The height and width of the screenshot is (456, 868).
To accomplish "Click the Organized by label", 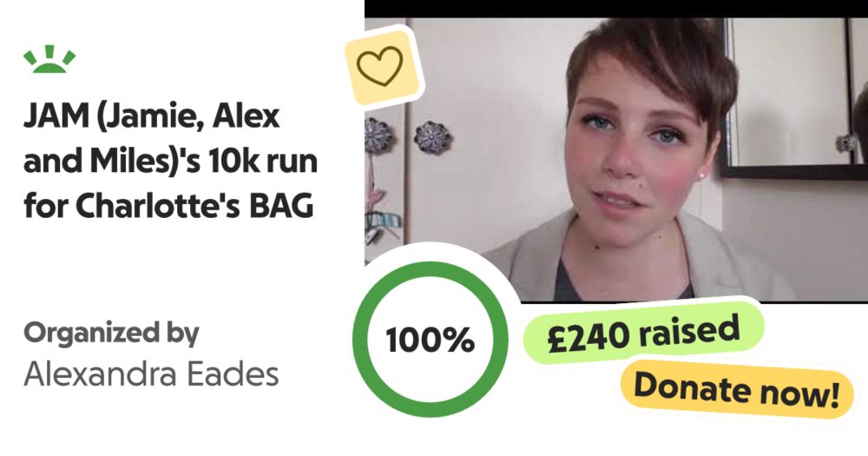I will click(111, 333).
